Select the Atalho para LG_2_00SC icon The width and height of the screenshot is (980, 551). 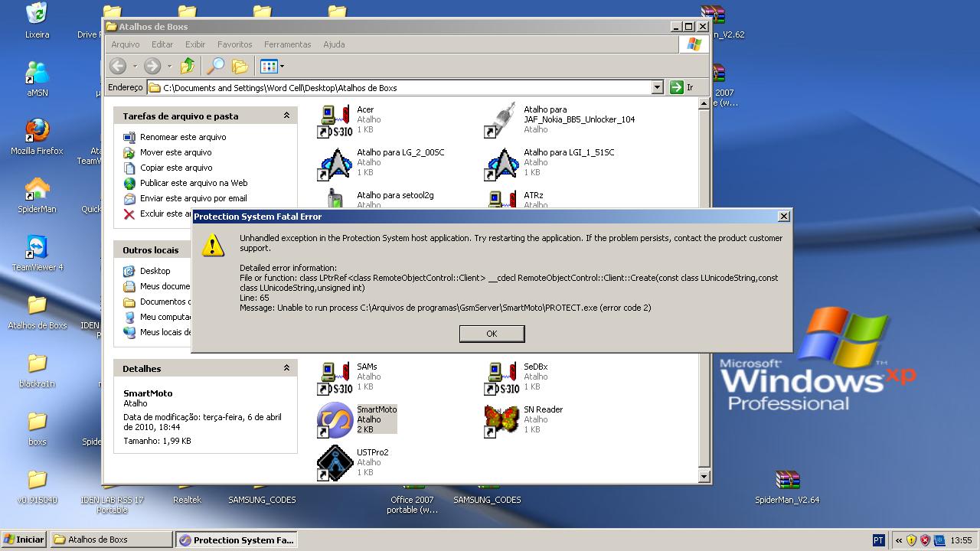(x=335, y=164)
